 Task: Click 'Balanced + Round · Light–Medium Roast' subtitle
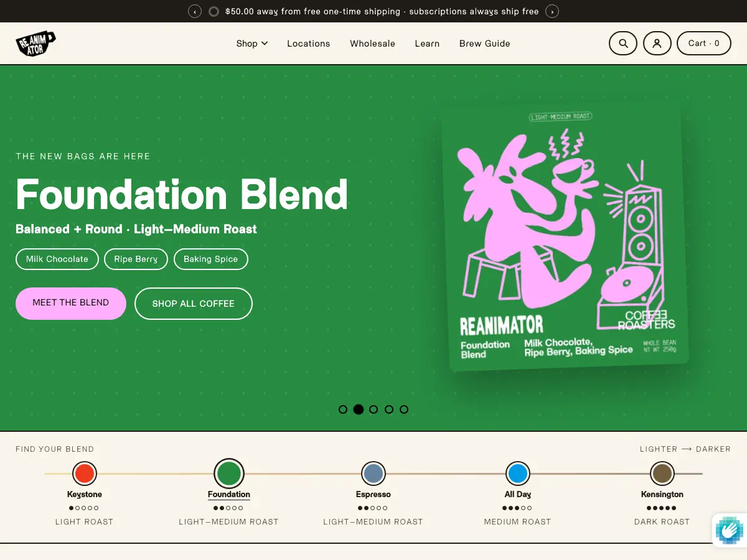coord(136,229)
